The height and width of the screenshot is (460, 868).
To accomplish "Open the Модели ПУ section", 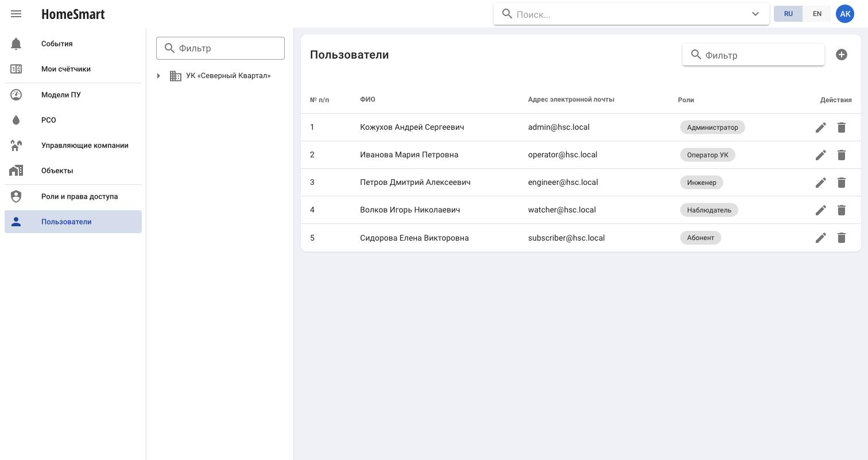I will [x=73, y=95].
